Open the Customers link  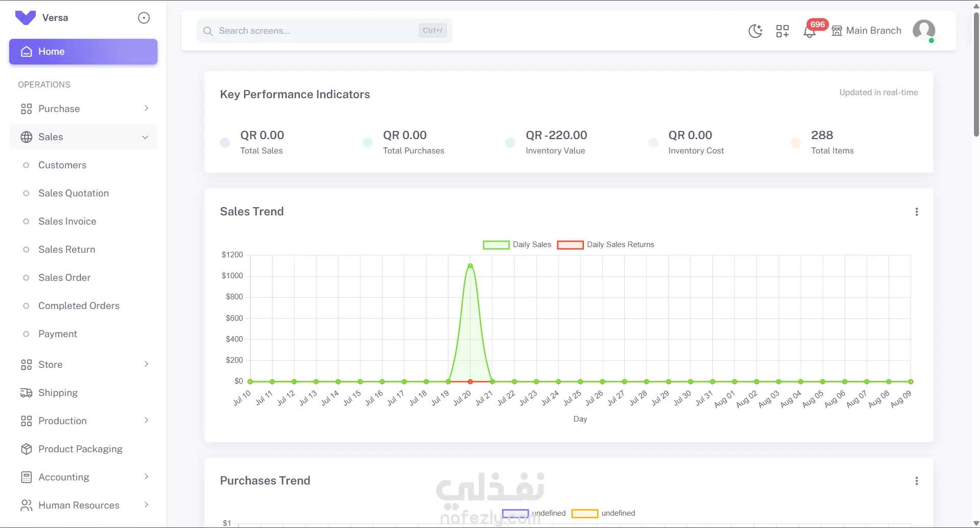(x=62, y=165)
